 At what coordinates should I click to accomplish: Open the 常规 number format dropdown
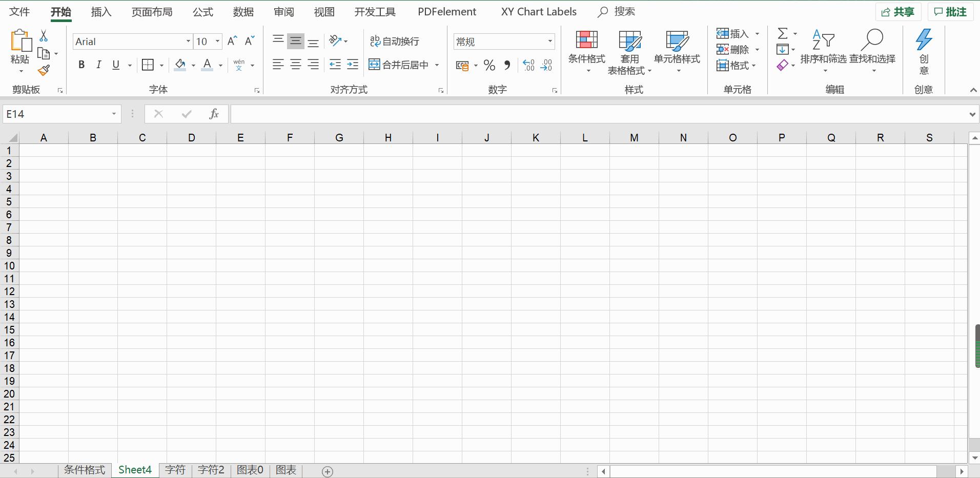(548, 41)
